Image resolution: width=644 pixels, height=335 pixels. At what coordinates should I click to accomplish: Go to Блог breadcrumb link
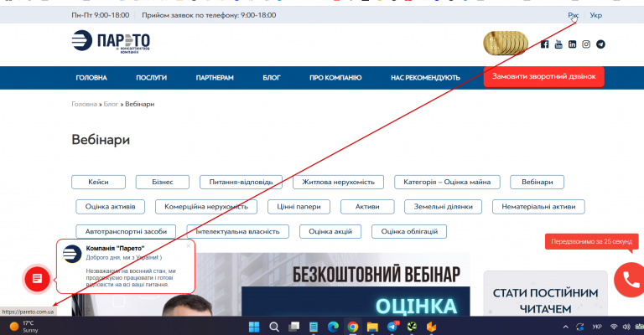tap(111, 104)
